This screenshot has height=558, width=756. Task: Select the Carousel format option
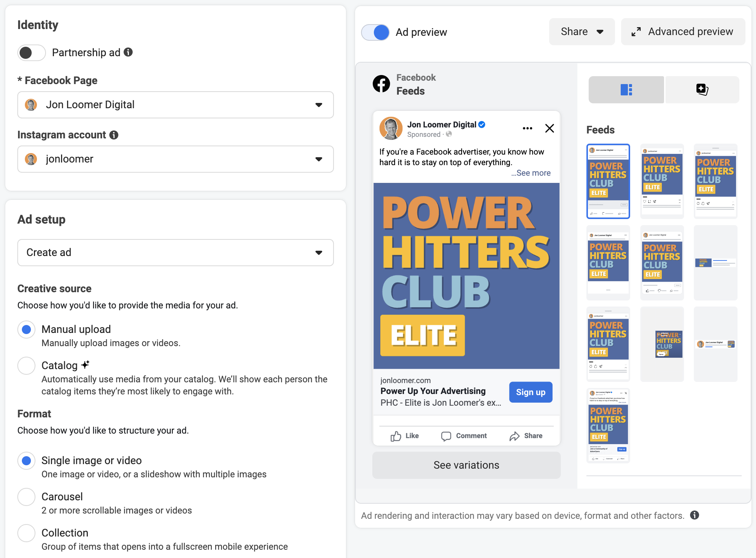point(26,497)
